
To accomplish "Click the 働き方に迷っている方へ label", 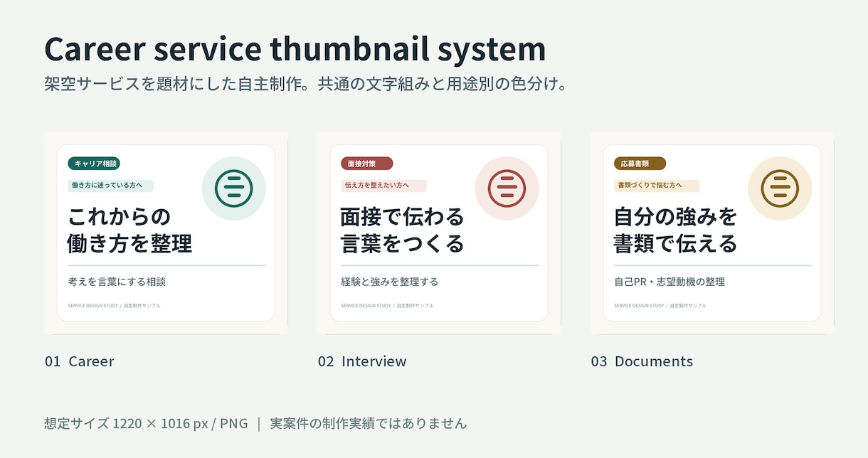I will click(x=110, y=186).
